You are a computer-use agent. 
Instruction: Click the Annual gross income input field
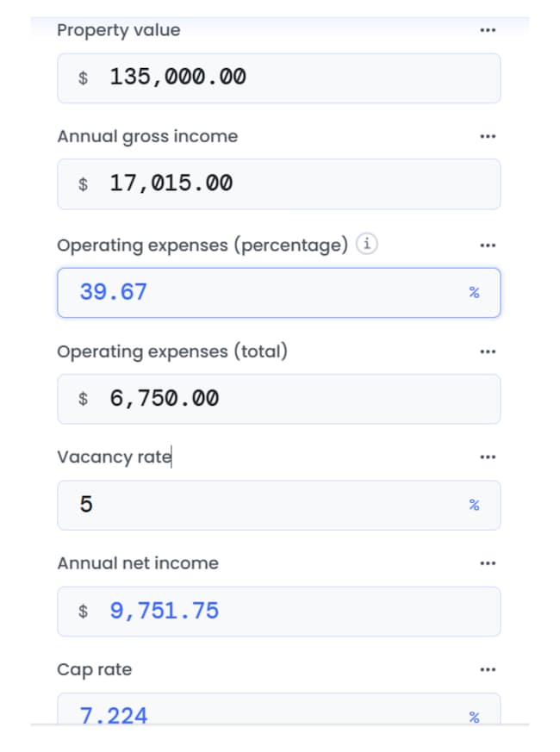click(x=278, y=183)
